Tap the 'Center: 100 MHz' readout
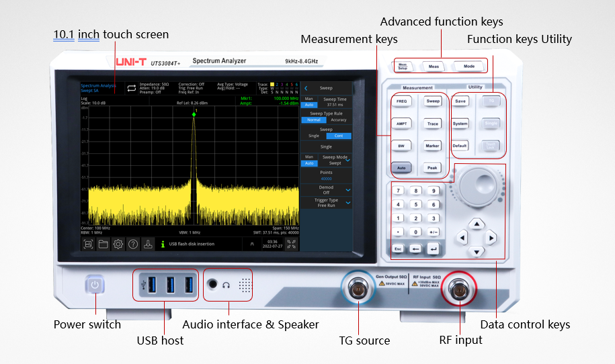Viewport: 615px width, 364px height. click(95, 228)
